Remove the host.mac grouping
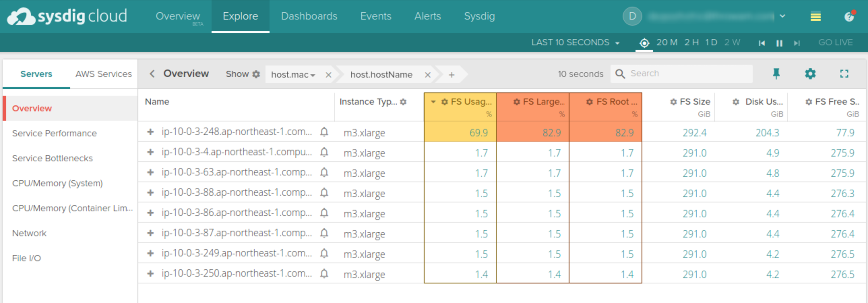This screenshot has width=868, height=303. 328,75
